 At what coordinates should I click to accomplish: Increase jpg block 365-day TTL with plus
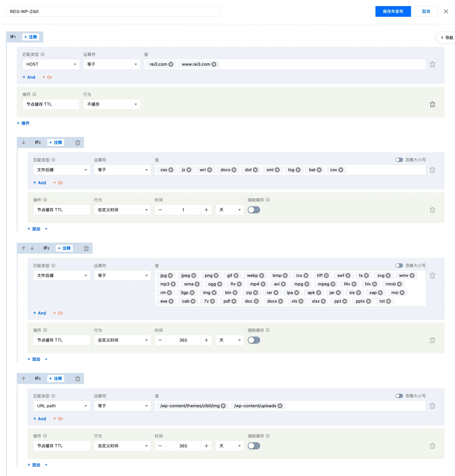[206, 340]
